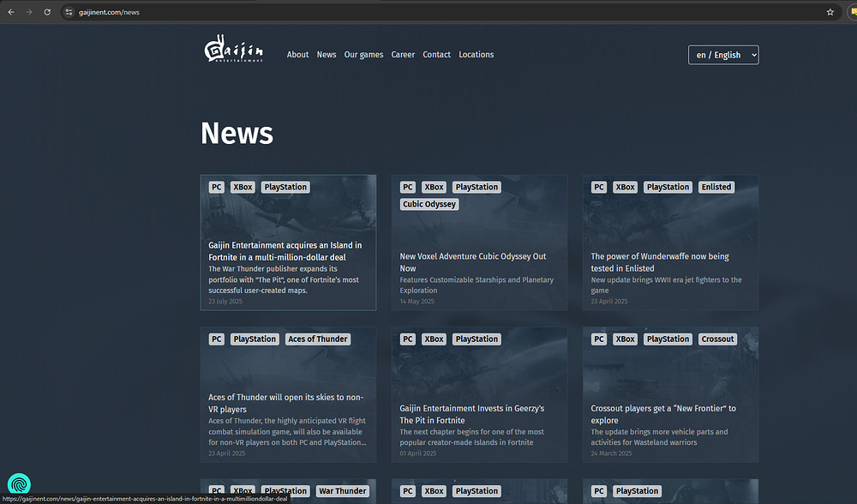This screenshot has height=504, width=857.
Task: Click XBox tag on Cubic Odyssey card
Action: (434, 187)
